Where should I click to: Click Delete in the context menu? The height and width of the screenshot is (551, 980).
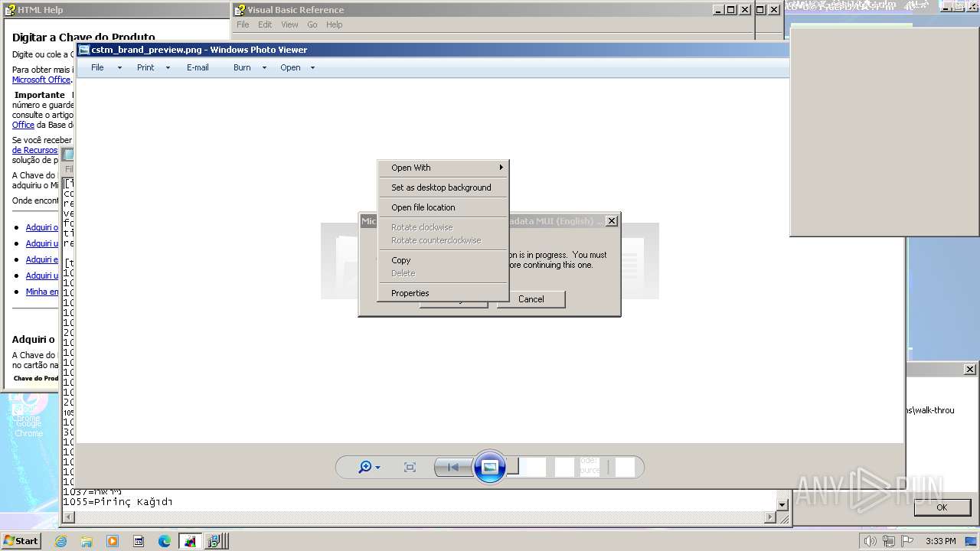443,273
